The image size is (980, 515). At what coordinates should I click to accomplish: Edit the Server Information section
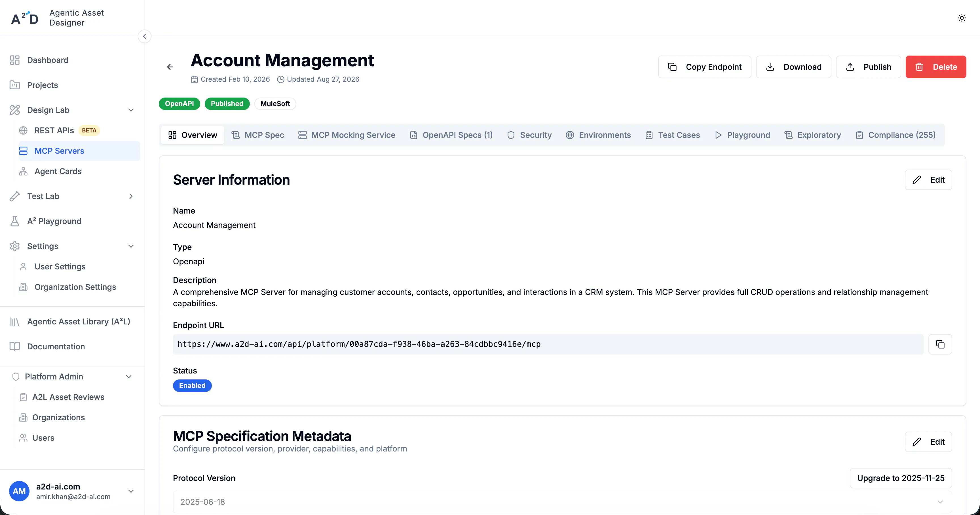[928, 180]
